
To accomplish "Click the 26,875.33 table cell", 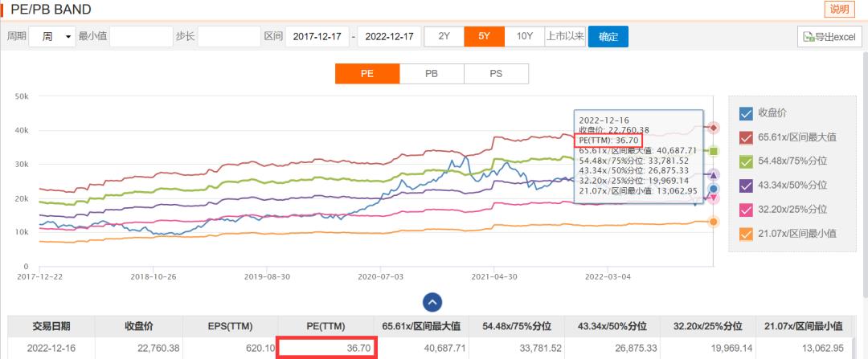I will click(x=612, y=349).
